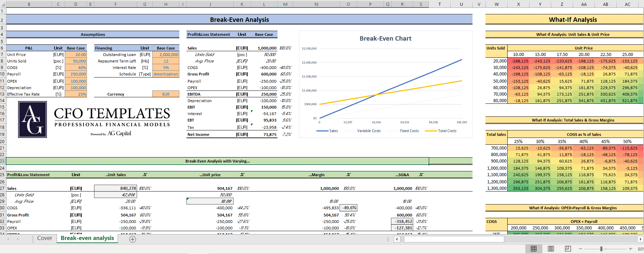Screen dimensions: 644x254
Task: Add a new sheet with the plus button
Action: tap(133, 239)
